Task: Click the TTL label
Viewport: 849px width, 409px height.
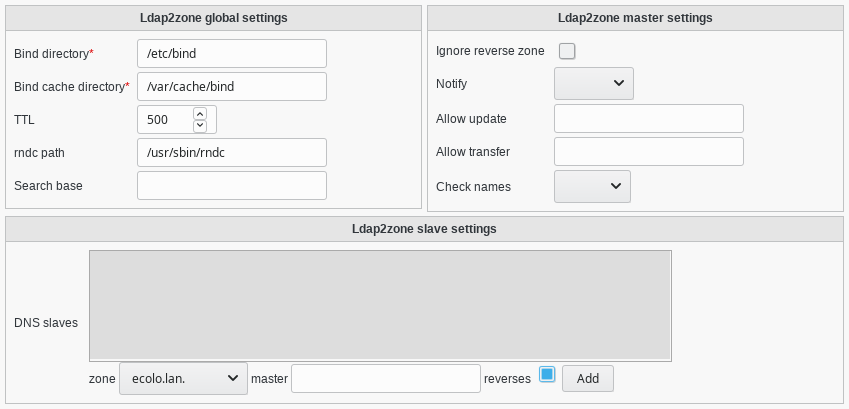Action: pos(24,120)
